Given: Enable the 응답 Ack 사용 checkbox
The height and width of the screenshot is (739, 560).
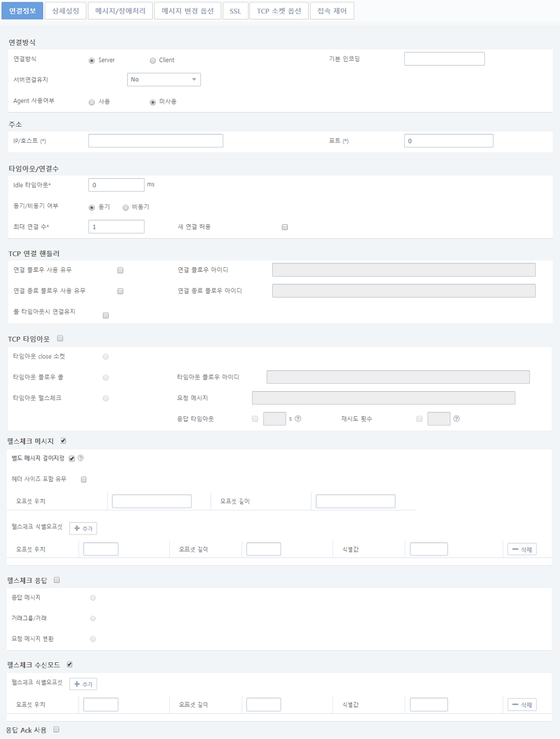Looking at the screenshot, I should point(57,729).
